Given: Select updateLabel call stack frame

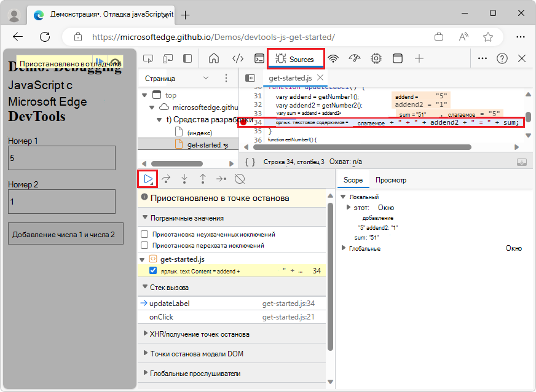Looking at the screenshot, I should [232, 303].
